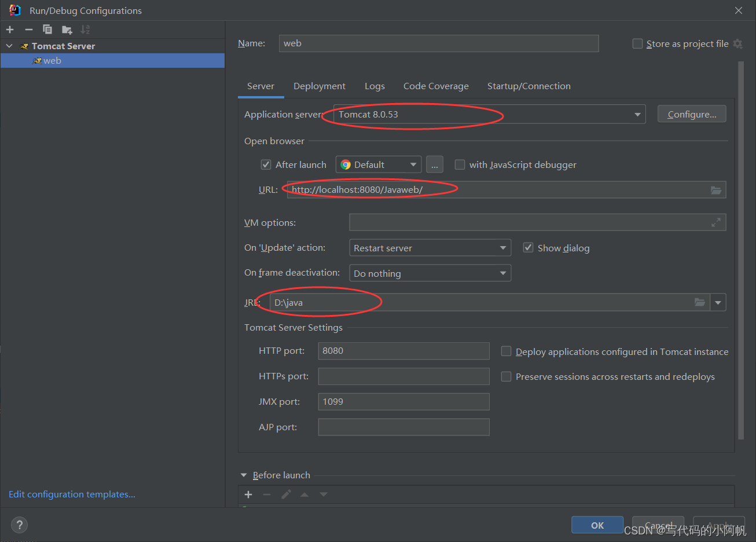
Task: Open the On frame deactivation dropdown
Action: 430,273
